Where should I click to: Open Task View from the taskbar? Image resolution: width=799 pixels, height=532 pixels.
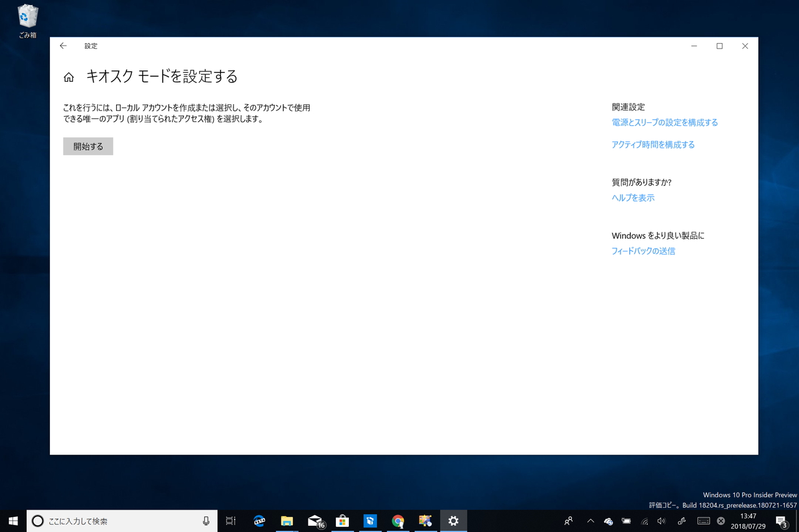click(x=230, y=521)
